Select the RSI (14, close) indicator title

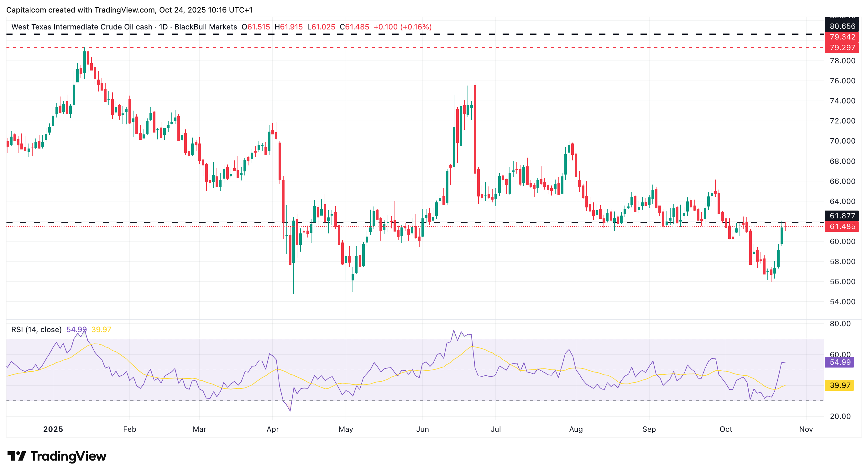36,330
